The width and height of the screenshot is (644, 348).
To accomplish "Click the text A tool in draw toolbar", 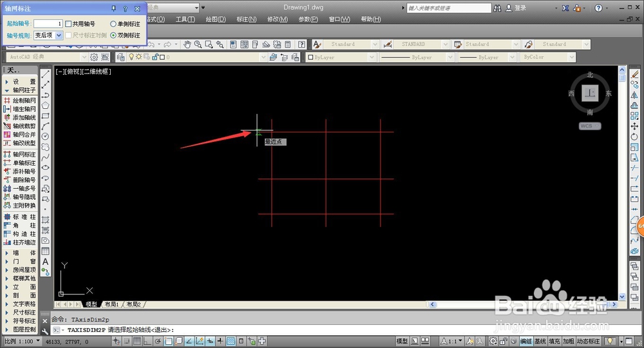I will pos(46,262).
